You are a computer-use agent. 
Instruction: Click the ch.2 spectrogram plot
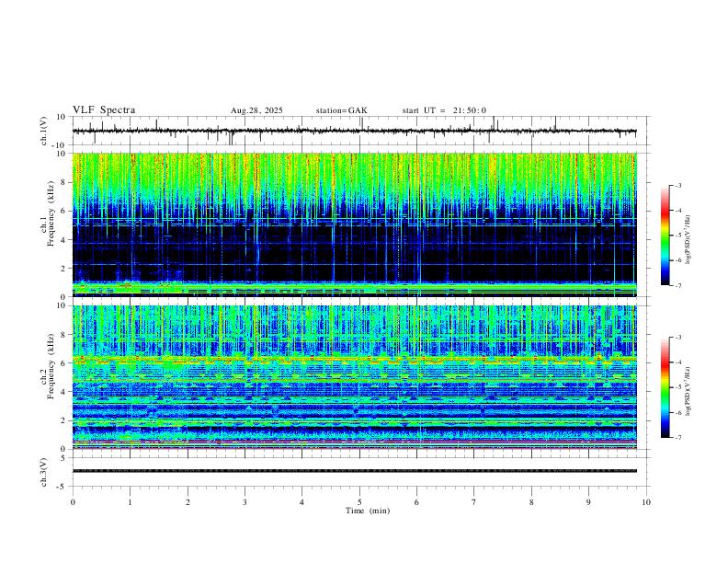355,377
